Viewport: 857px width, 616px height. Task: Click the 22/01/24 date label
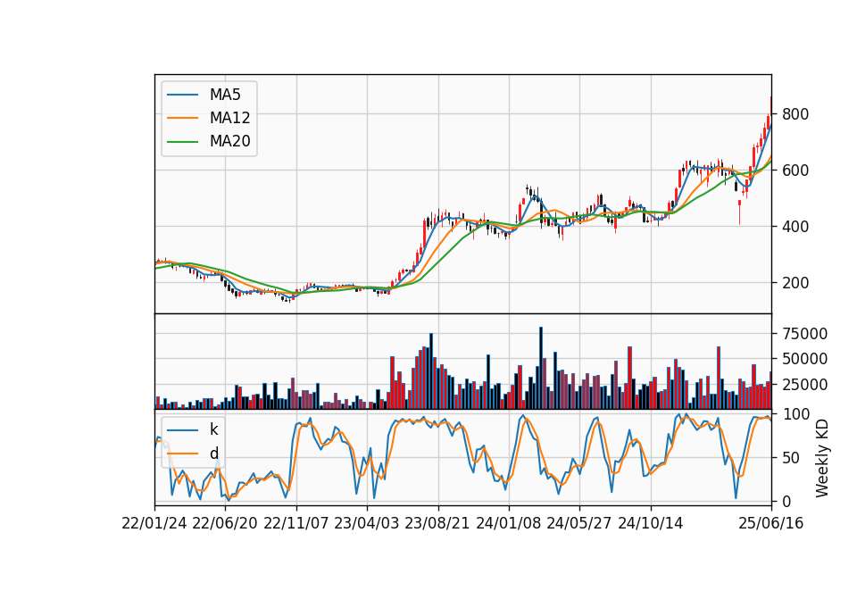(x=154, y=523)
